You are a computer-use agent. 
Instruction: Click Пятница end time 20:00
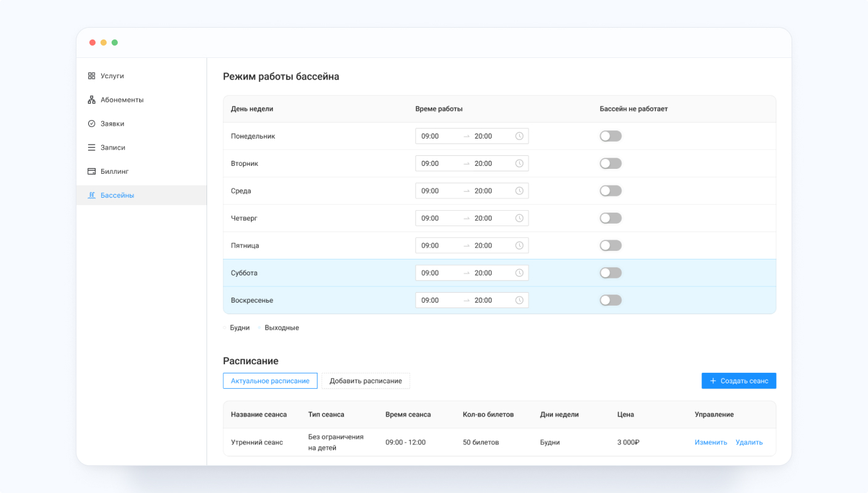(483, 245)
